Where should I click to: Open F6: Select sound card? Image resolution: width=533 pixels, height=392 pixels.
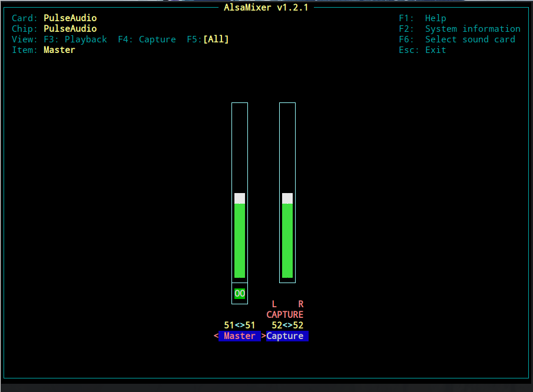[x=457, y=39]
